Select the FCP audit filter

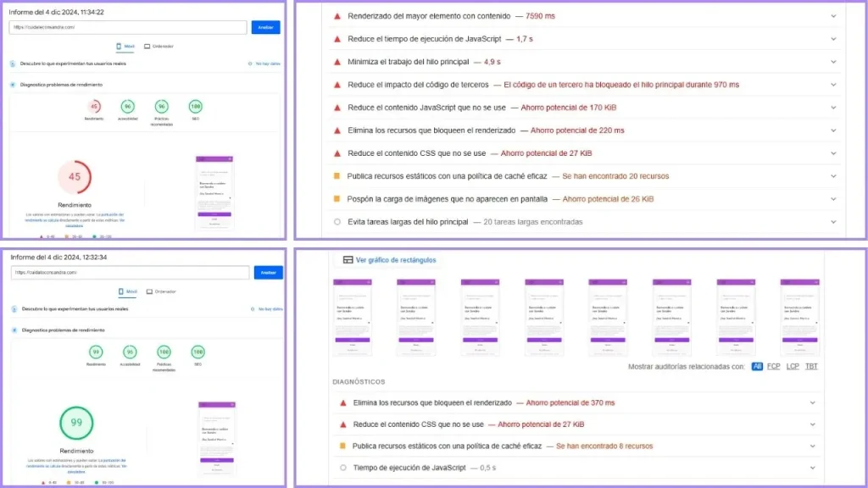coord(773,367)
